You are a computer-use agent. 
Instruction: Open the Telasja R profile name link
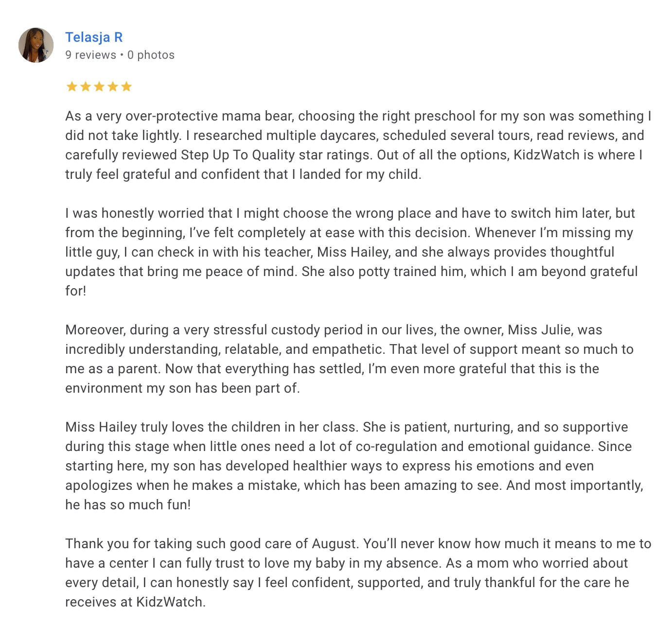[x=94, y=37]
